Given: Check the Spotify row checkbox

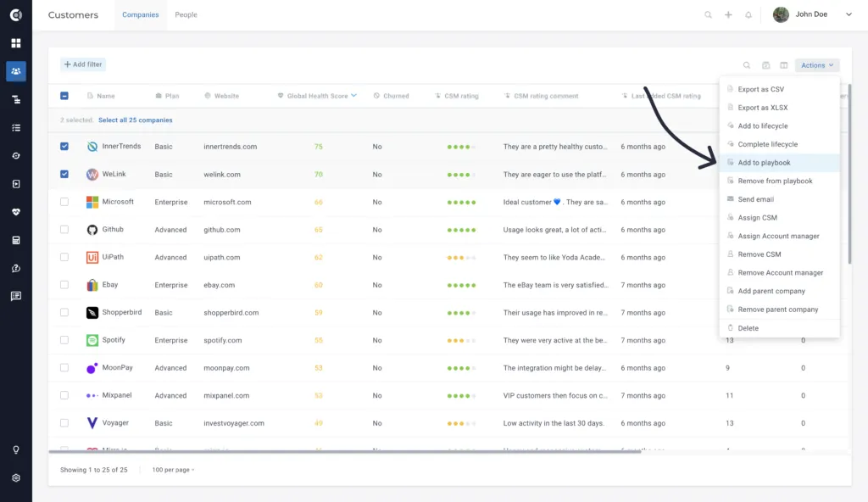Looking at the screenshot, I should point(64,340).
